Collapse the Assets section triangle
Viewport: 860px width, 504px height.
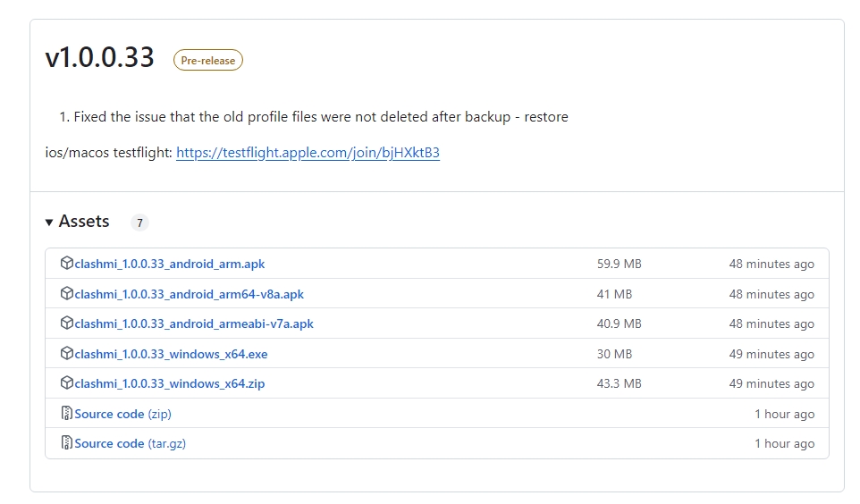pyautogui.click(x=49, y=223)
